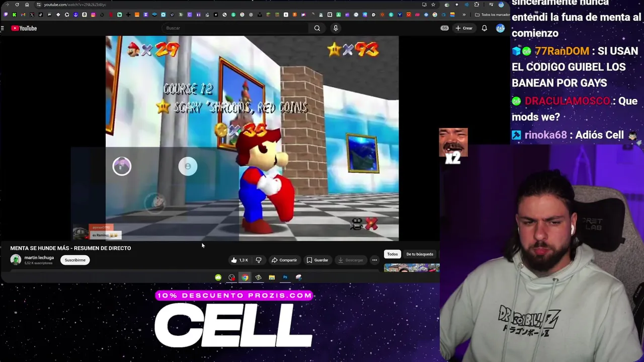Open YouTube notifications bell
The height and width of the screenshot is (362, 644).
tap(484, 28)
